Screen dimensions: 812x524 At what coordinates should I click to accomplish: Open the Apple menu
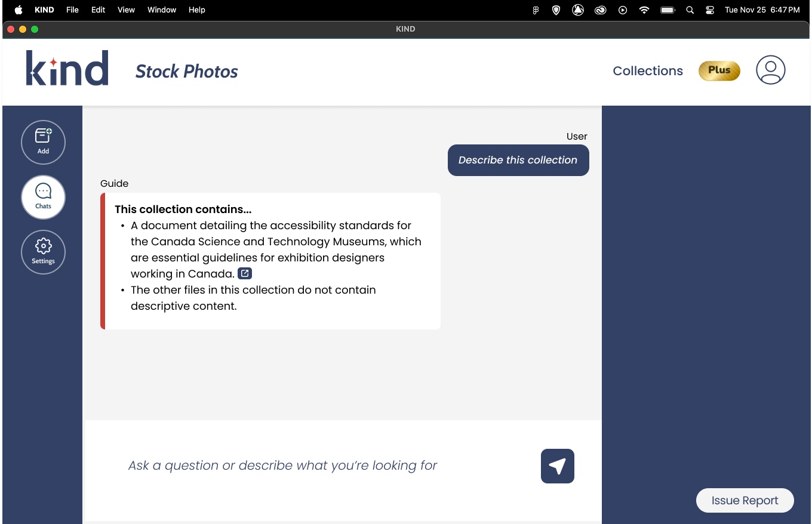17,10
